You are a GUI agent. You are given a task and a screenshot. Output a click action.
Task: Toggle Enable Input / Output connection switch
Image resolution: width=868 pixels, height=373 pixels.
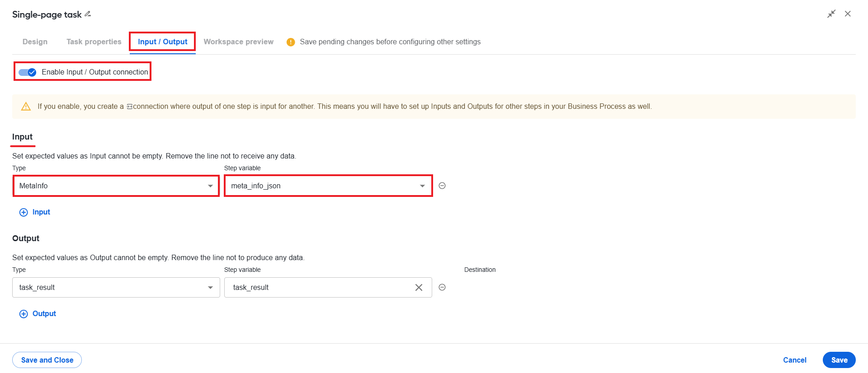(27, 72)
